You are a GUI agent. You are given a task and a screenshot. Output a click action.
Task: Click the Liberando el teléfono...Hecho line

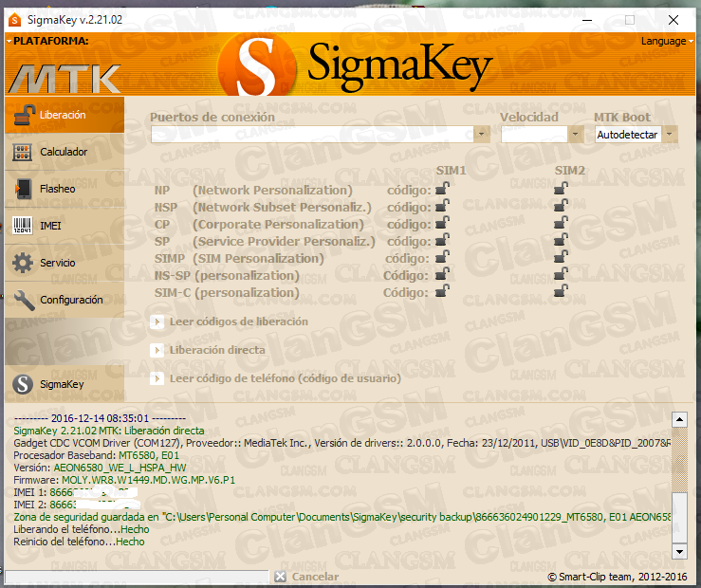coord(82,529)
